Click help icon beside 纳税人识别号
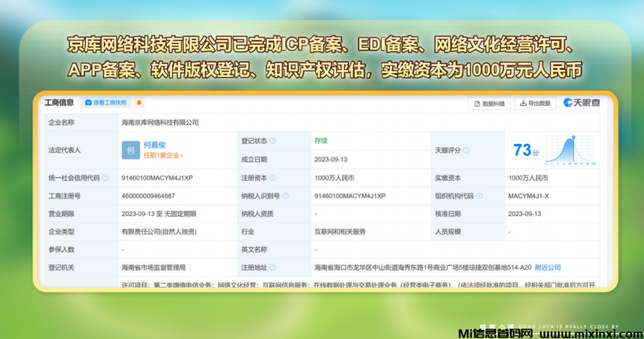Image resolution: width=644 pixels, height=339 pixels. pyautogui.click(x=286, y=196)
